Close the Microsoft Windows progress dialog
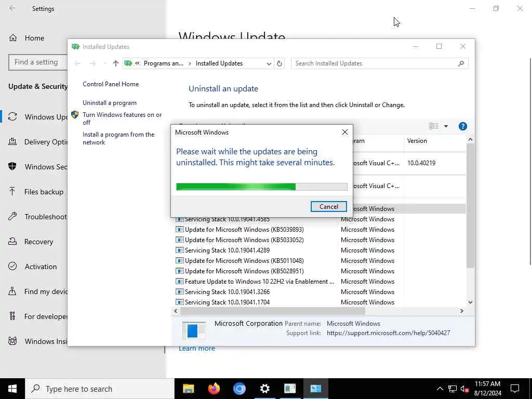Screen dimensions: 532x399 click(x=345, y=132)
